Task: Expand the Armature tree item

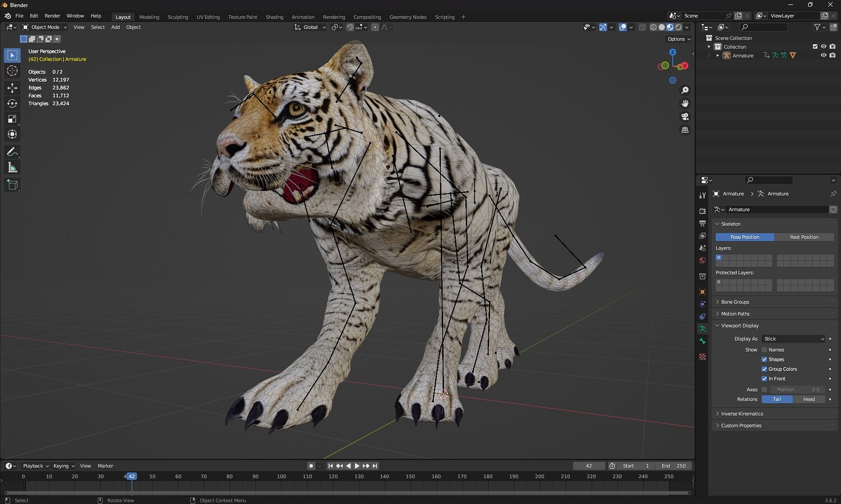Action: click(x=718, y=56)
